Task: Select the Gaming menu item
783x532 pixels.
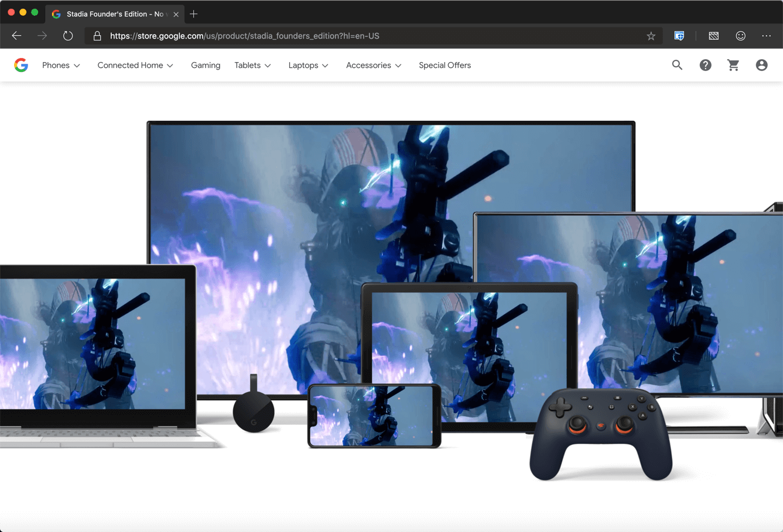Action: [x=206, y=65]
